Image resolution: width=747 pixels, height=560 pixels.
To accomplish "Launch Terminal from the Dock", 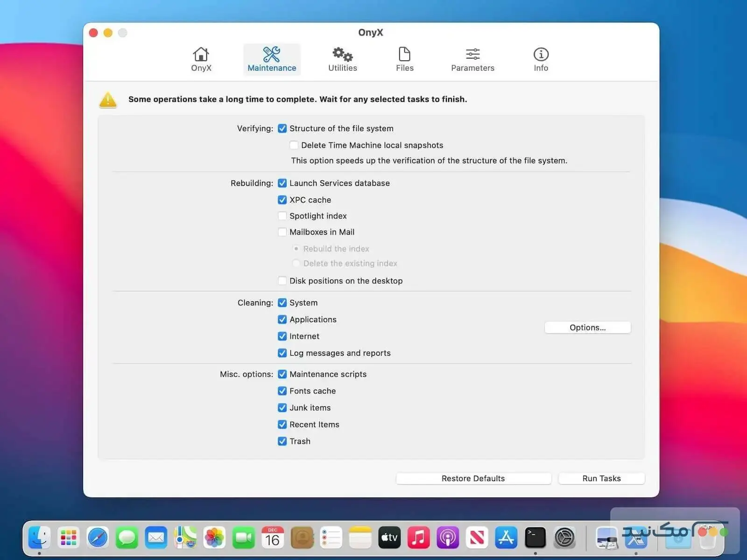I will point(535,538).
